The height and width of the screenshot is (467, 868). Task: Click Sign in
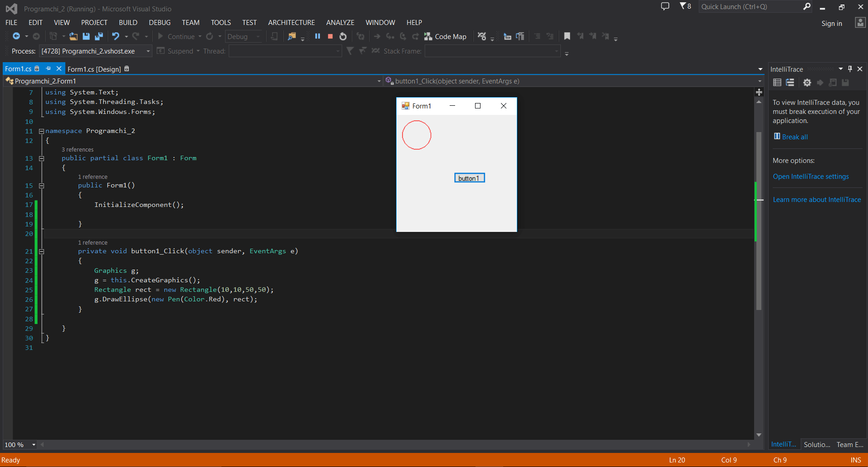(x=831, y=24)
